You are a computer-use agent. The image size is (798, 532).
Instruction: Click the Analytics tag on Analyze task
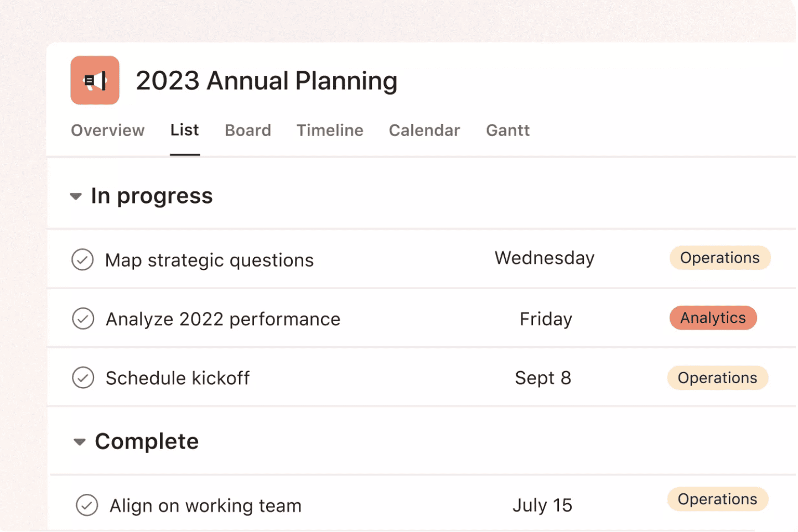tap(713, 318)
